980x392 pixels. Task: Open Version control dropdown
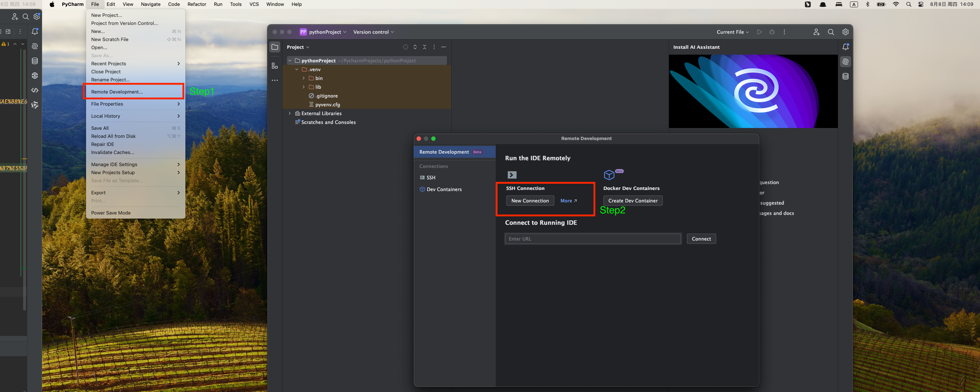374,32
